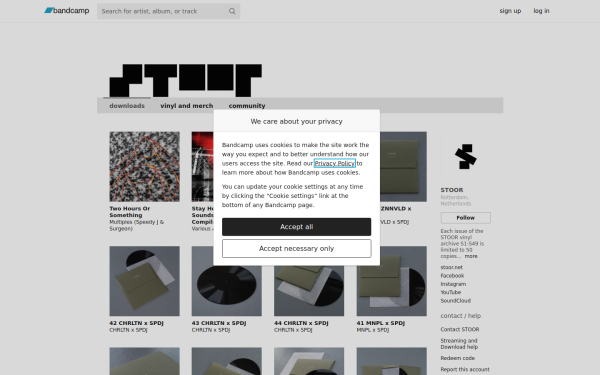Click the STOOR profile picture in sidebar

tap(465, 157)
